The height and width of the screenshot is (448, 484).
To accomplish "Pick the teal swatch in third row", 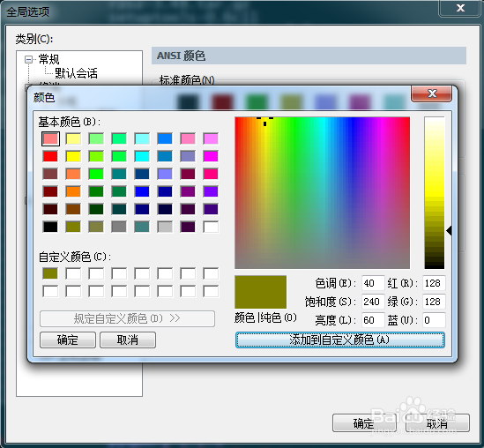I will [x=119, y=174].
